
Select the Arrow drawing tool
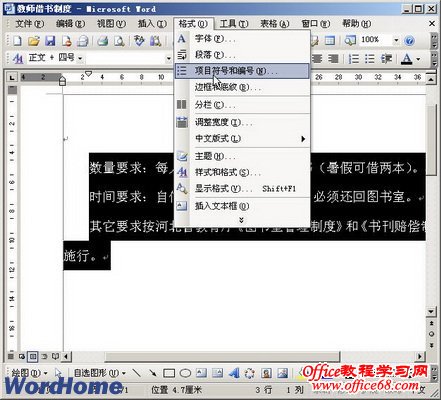point(153,373)
